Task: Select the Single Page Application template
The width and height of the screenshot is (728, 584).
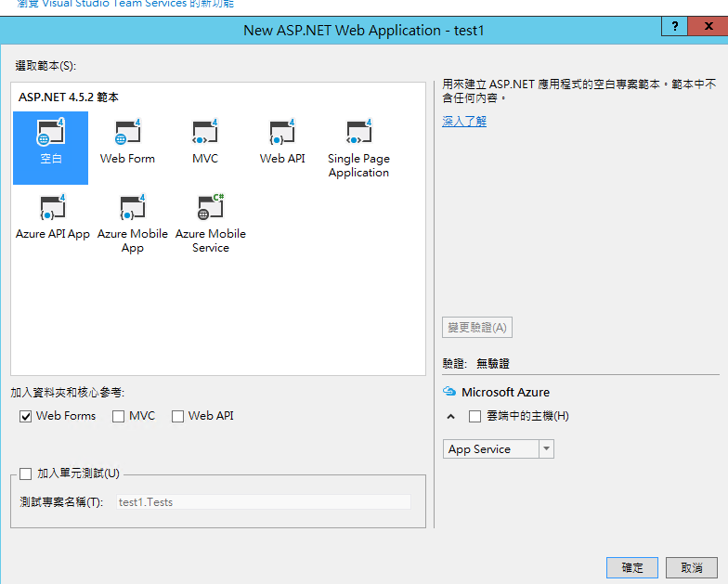Action: click(358, 148)
